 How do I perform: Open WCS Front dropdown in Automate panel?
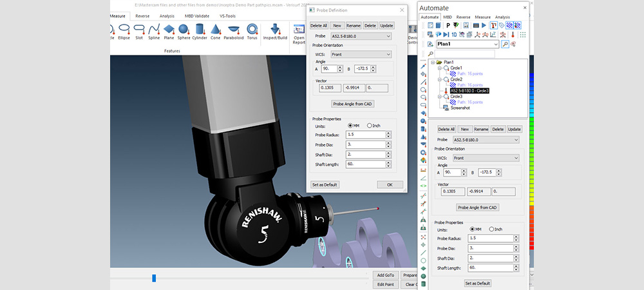pos(486,158)
